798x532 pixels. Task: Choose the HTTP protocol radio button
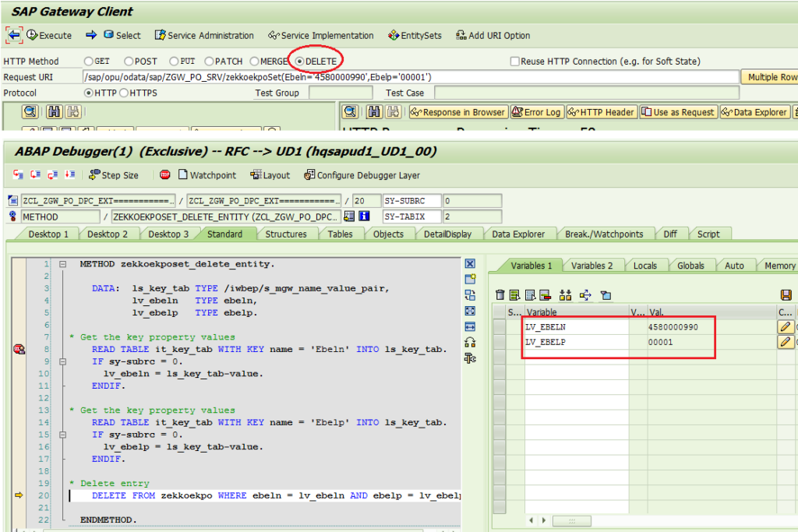(89, 93)
